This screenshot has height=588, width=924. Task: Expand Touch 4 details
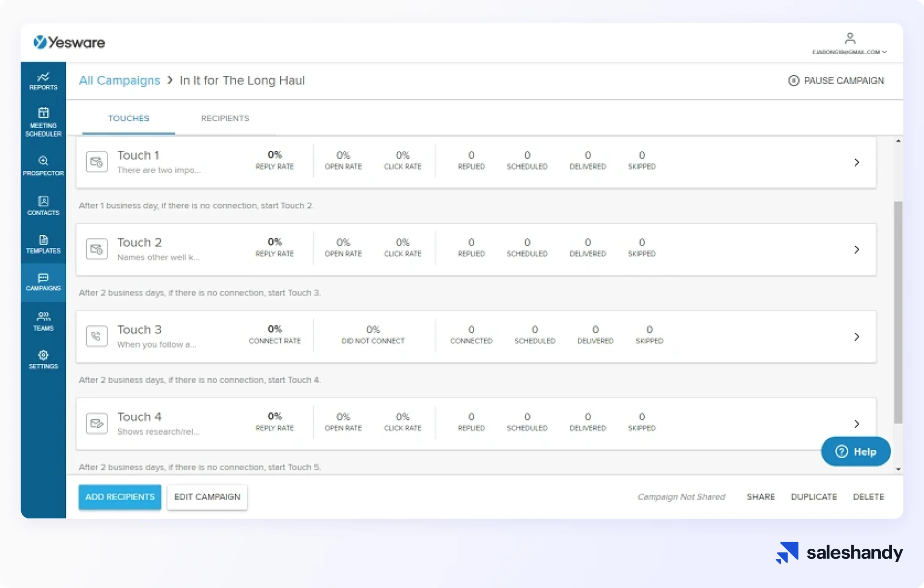(x=857, y=424)
